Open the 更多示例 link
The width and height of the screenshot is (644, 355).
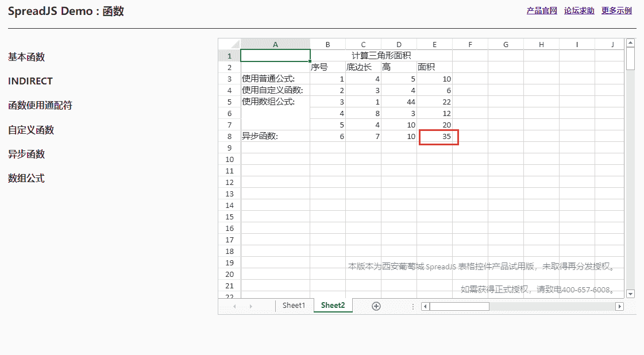point(616,11)
